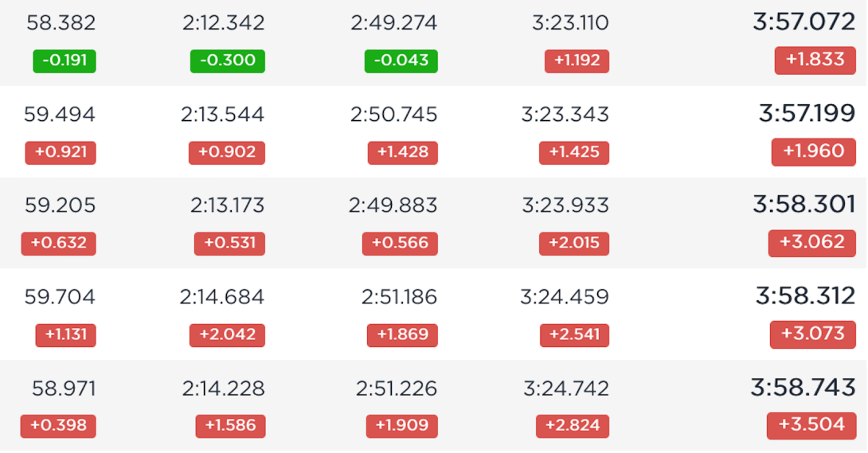Select the 2:49.883 split time

point(393,205)
